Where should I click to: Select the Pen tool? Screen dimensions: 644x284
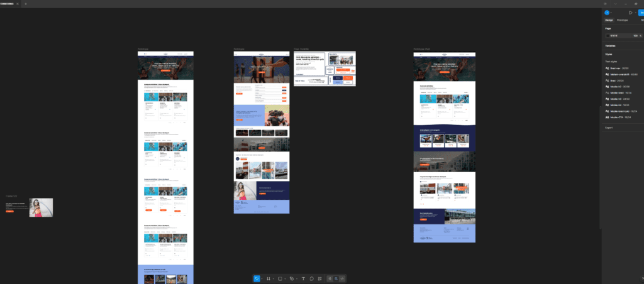pos(292,279)
